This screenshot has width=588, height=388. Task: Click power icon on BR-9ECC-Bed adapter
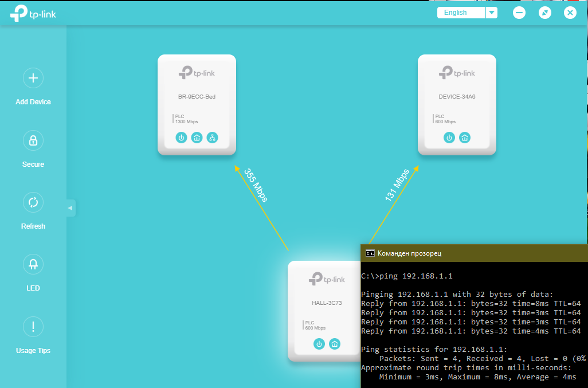point(181,138)
